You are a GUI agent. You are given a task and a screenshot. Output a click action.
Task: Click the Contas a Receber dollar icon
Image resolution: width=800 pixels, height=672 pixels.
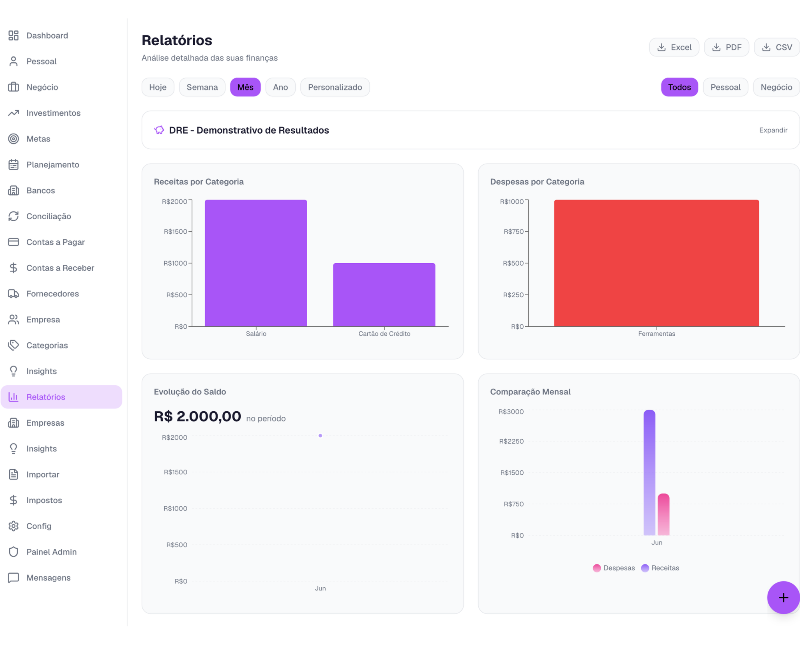(x=14, y=268)
